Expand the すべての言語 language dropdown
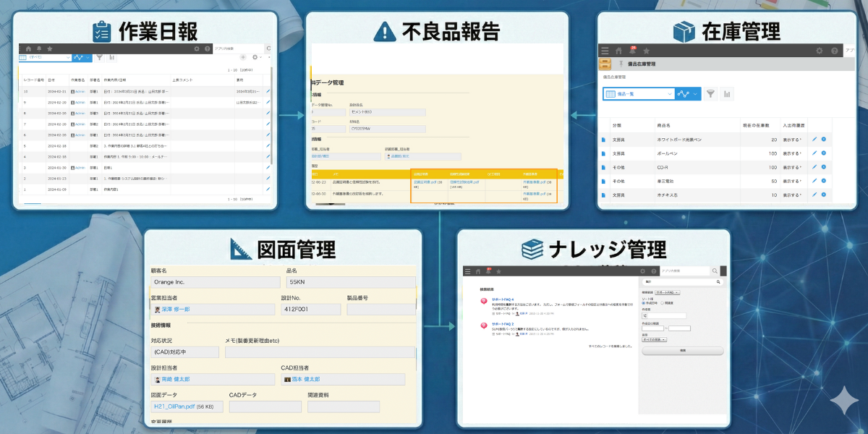The image size is (868, 434). pos(655,339)
